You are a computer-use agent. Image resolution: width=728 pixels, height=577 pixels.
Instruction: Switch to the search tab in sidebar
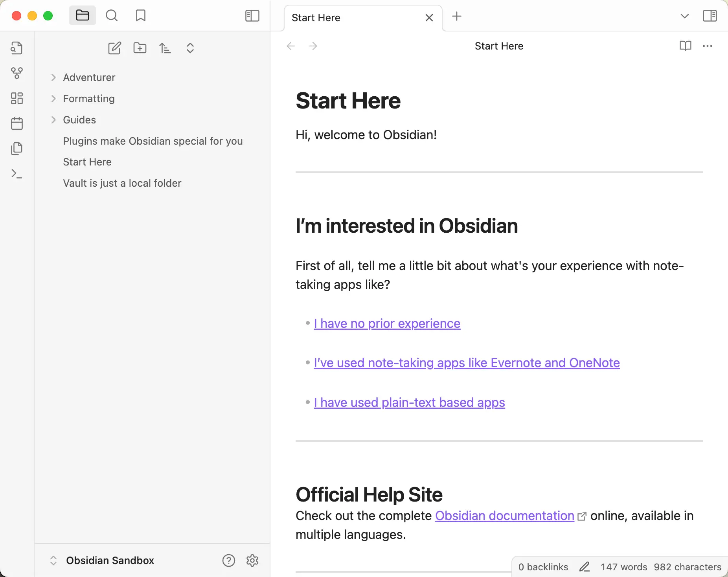point(112,16)
